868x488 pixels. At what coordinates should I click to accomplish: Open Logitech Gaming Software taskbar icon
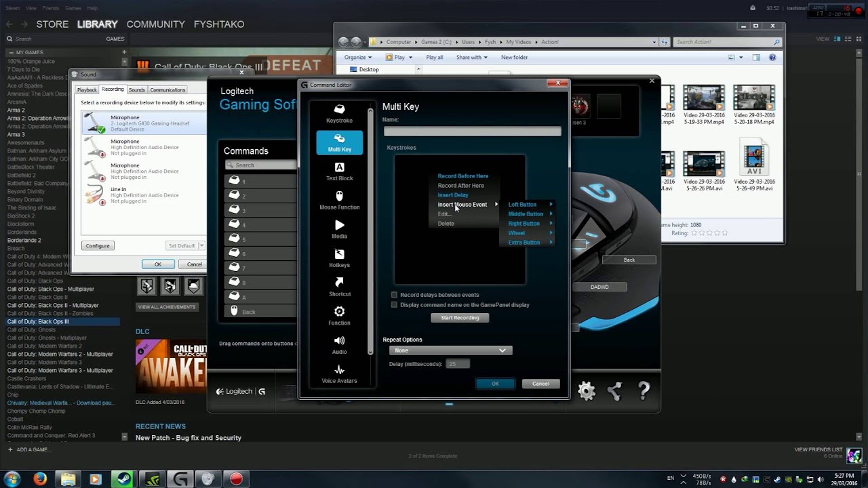180,479
